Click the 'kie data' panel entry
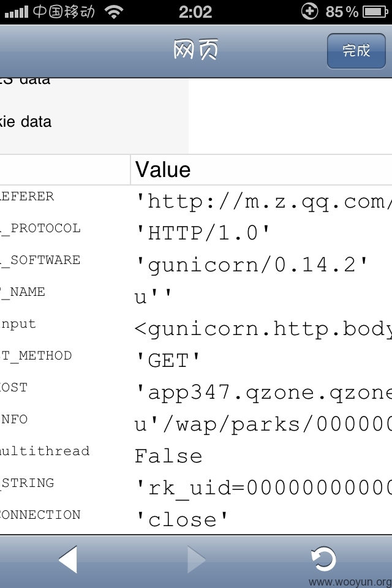Viewport: 392px width, 588px height. pos(26,122)
